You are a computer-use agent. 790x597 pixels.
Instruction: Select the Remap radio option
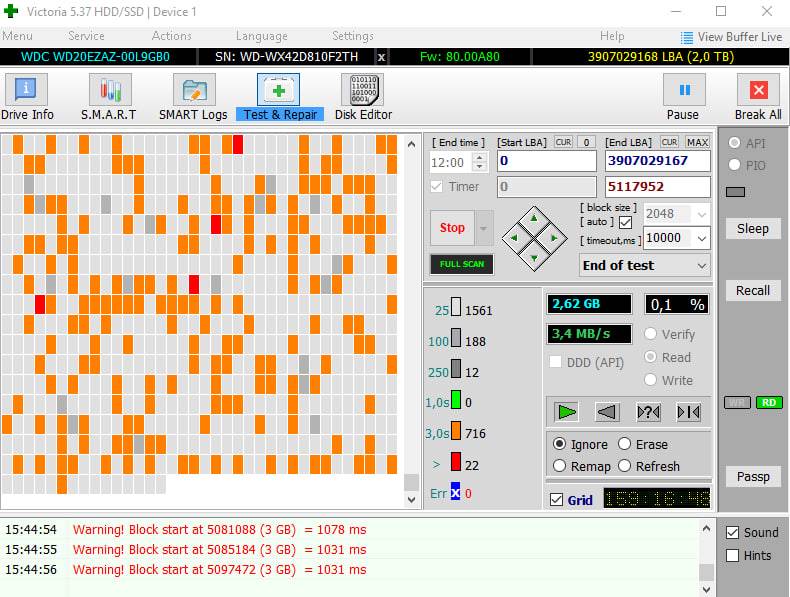point(558,466)
